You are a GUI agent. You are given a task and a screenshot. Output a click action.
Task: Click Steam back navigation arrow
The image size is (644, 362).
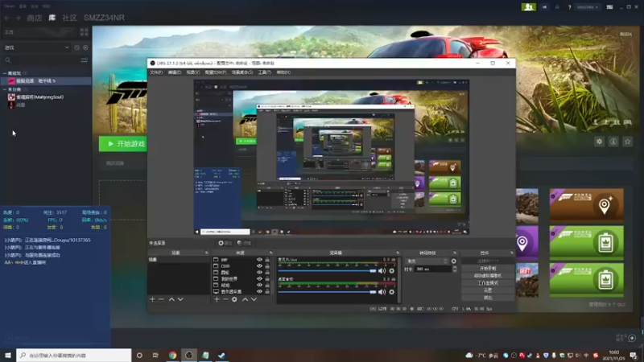[6, 18]
